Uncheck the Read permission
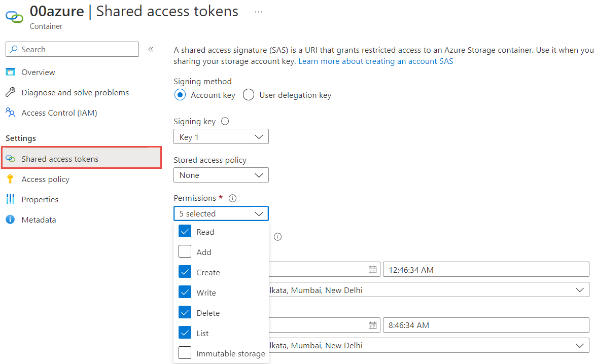Image resolution: width=594 pixels, height=364 pixels. pyautogui.click(x=185, y=231)
